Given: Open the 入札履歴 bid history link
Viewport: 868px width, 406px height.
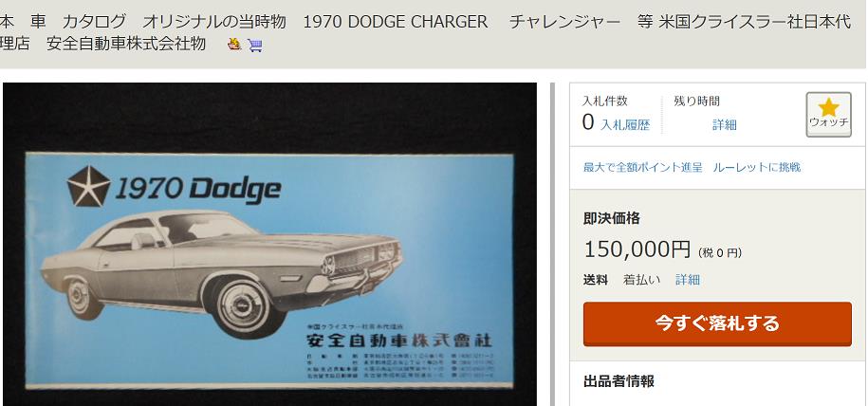Looking at the screenshot, I should 625,125.
